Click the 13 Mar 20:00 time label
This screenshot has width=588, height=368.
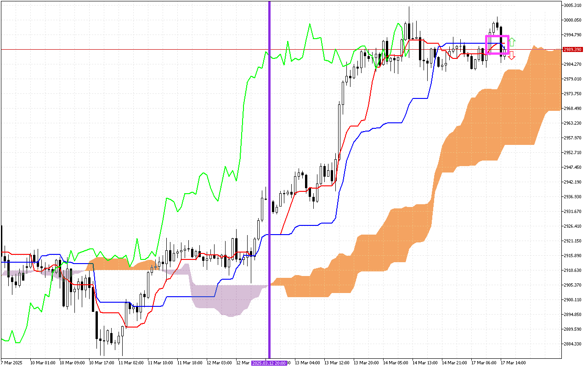[x=367, y=363]
